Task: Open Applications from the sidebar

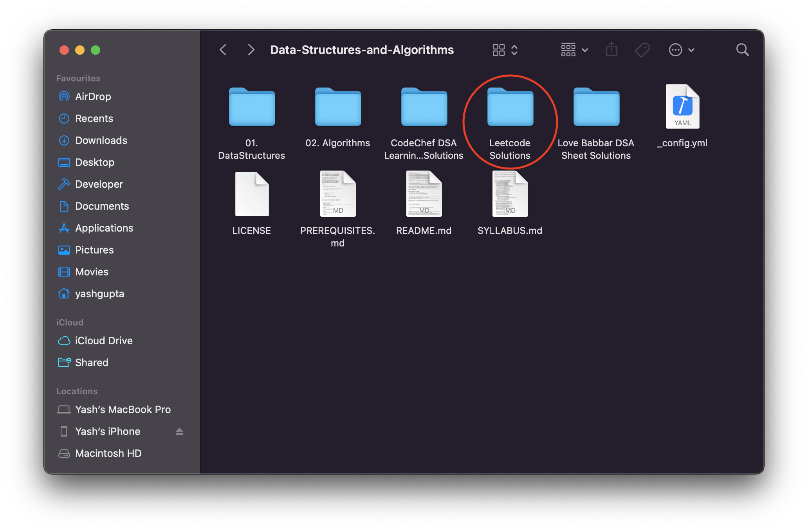Action: click(104, 228)
